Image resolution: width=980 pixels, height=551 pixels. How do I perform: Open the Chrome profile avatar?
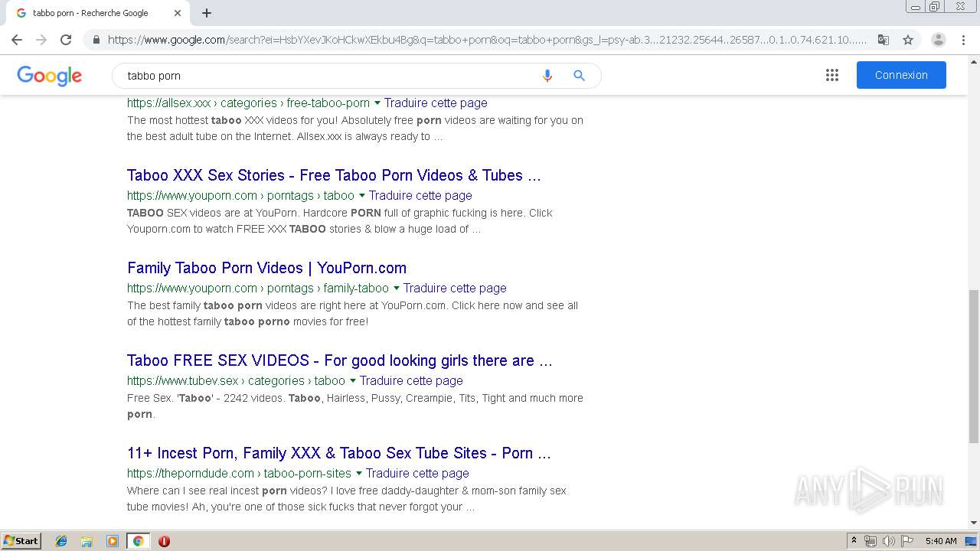939,40
